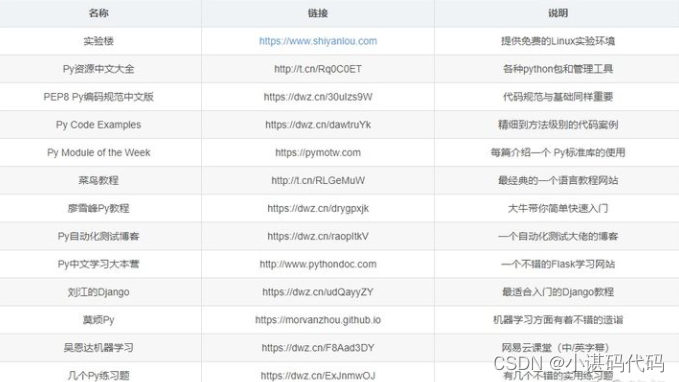Select the 各种python包和管理工具 description

(558, 69)
